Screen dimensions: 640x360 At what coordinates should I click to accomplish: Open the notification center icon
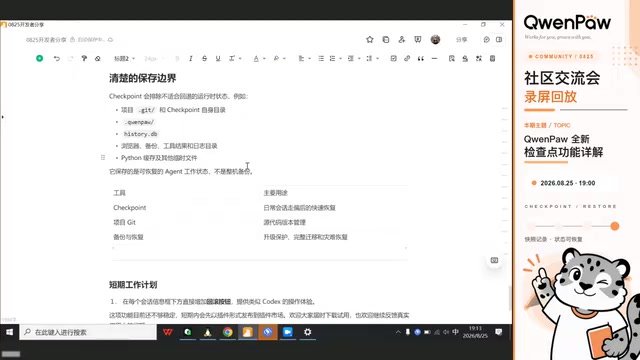pos(498,332)
